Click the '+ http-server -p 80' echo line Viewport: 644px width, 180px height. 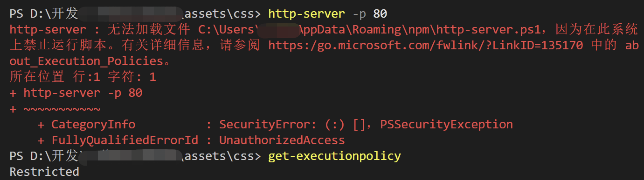pos(76,93)
